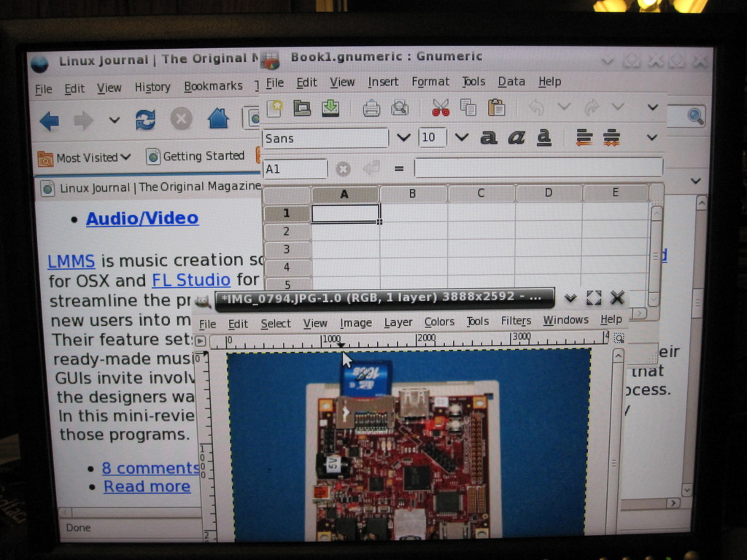Viewport: 747px width, 560px height.
Task: Open the font size dropdown arrow
Action: (461, 137)
